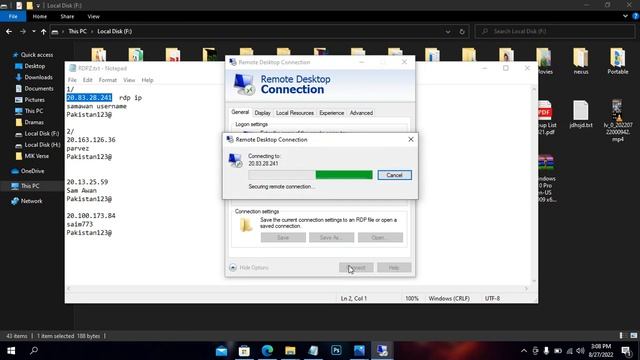640x360 pixels.
Task: Click the green connection progress bar
Action: point(344,175)
